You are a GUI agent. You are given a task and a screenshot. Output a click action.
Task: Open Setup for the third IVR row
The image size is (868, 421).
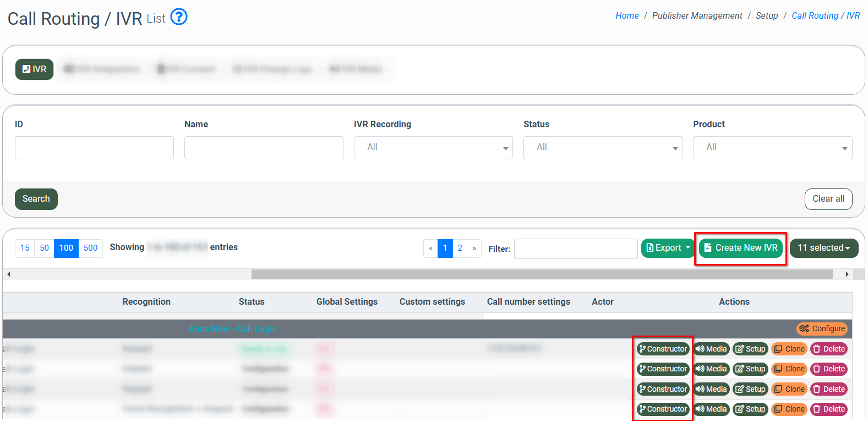750,389
